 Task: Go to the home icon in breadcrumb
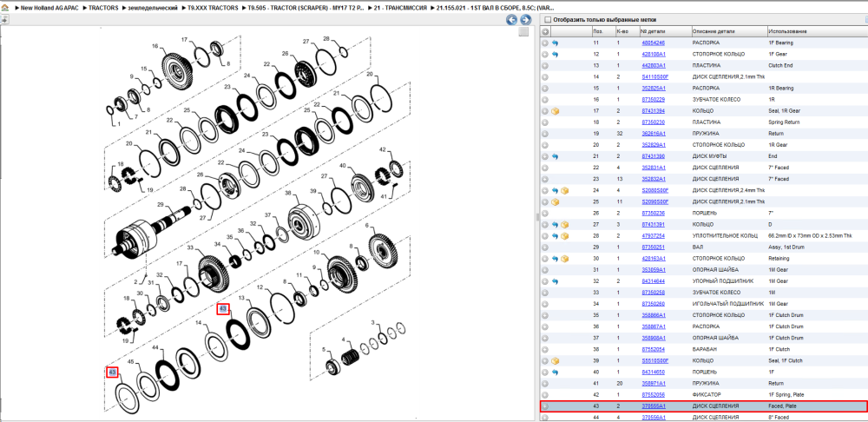tap(4, 9)
